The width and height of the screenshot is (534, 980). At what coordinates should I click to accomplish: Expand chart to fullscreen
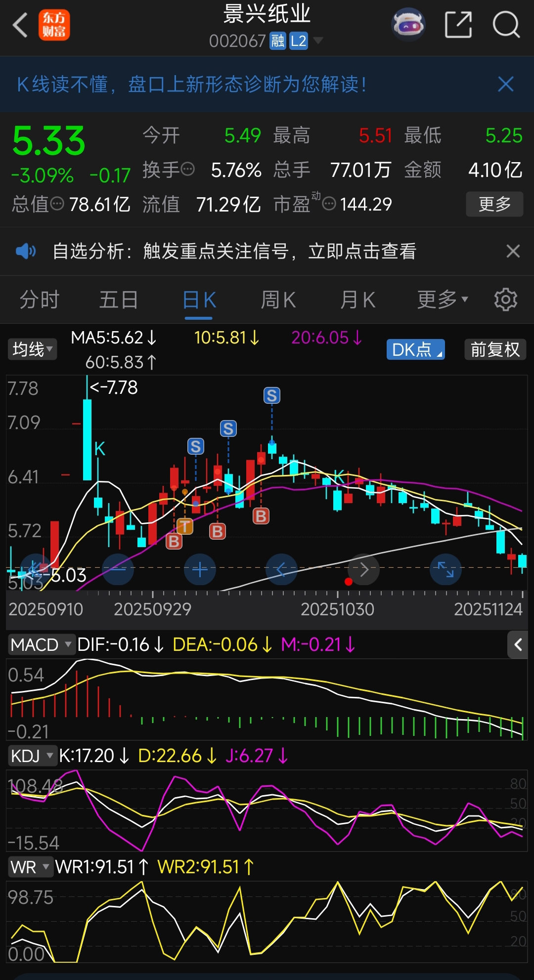[x=445, y=569]
